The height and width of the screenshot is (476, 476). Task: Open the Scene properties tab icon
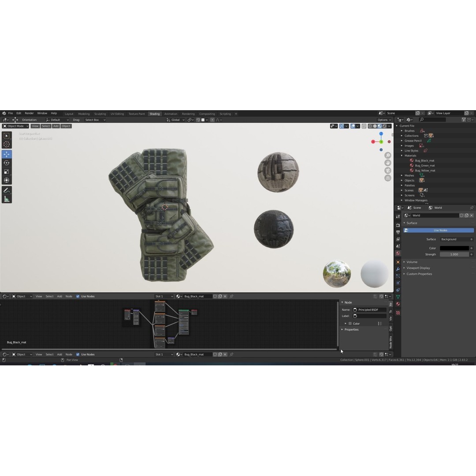click(398, 246)
